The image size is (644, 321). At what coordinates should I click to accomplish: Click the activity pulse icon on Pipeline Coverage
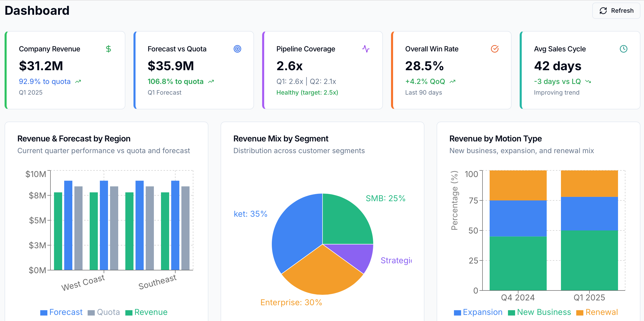point(366,49)
